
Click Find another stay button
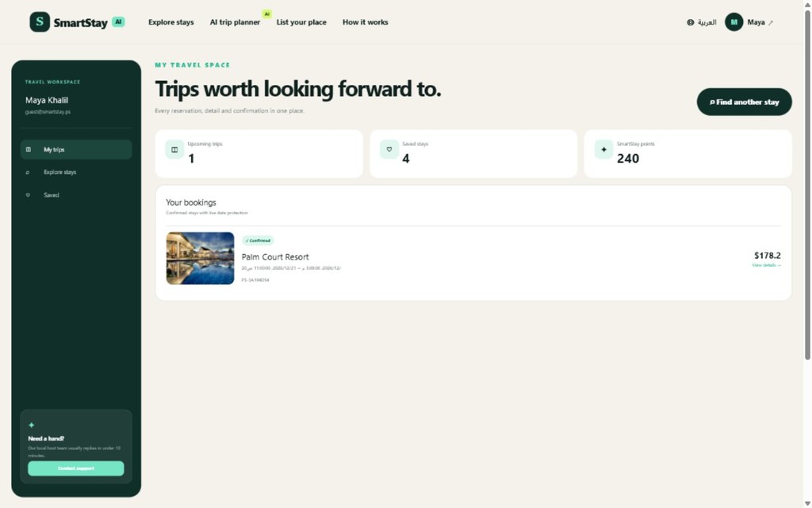pos(744,102)
